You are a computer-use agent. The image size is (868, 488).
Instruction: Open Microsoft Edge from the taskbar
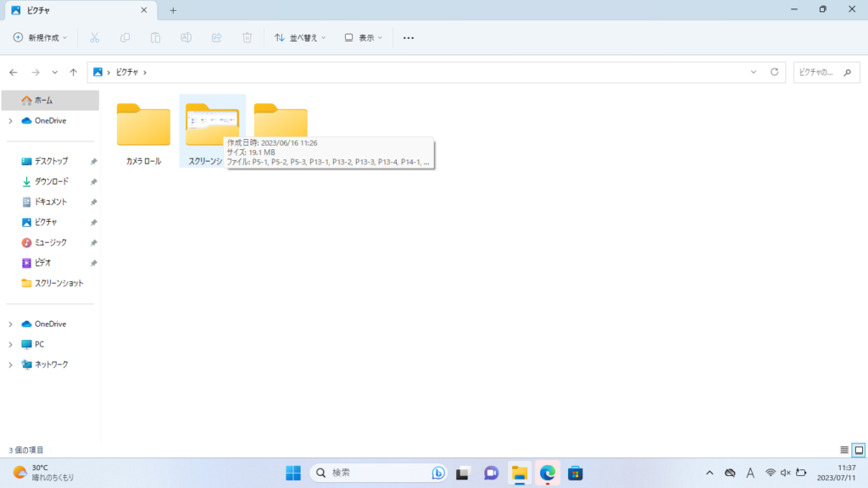(547, 473)
